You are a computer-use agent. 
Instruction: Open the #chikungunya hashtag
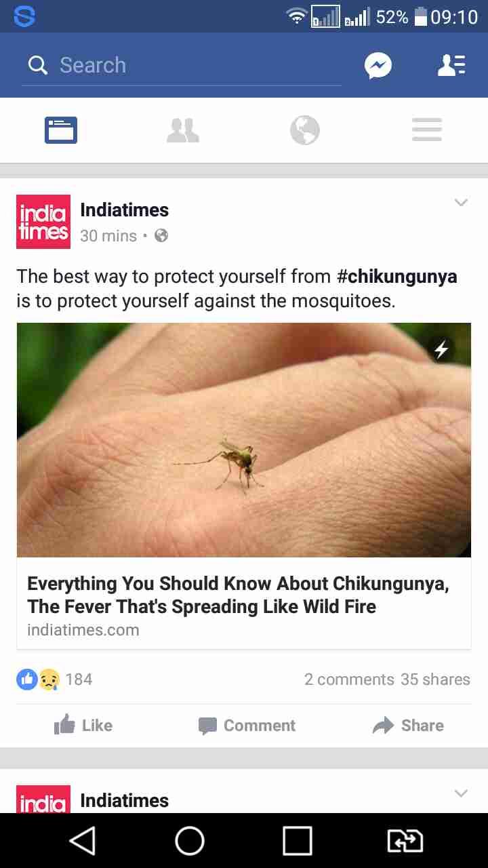[x=397, y=277]
